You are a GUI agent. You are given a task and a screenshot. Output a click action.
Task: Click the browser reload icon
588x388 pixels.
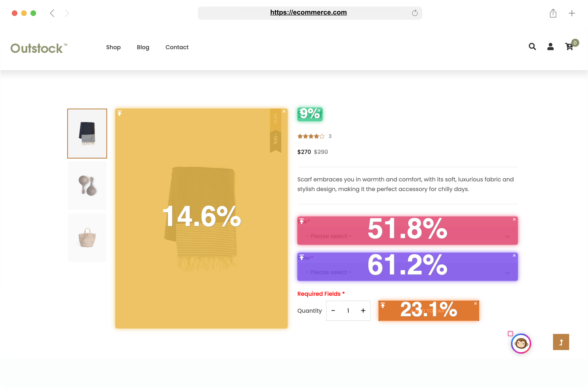pos(415,13)
